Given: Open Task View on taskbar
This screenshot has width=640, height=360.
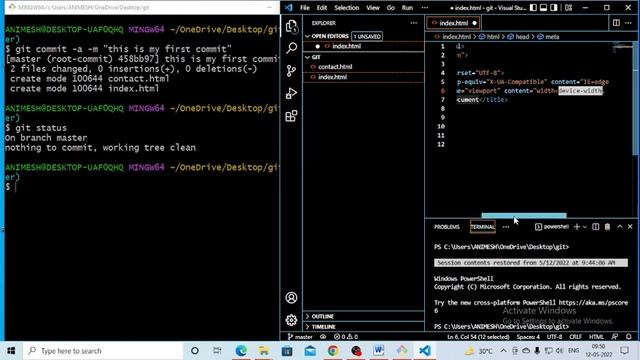Looking at the screenshot, I should coord(217,351).
